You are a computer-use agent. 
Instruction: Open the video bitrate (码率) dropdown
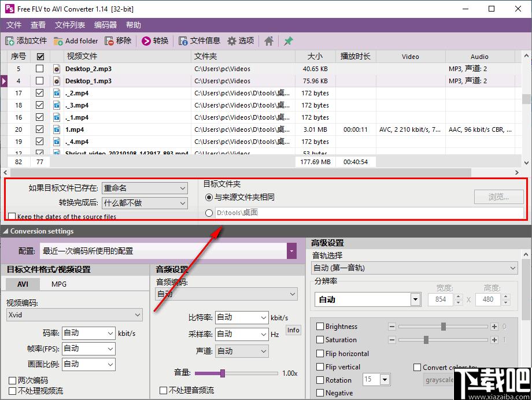point(88,333)
